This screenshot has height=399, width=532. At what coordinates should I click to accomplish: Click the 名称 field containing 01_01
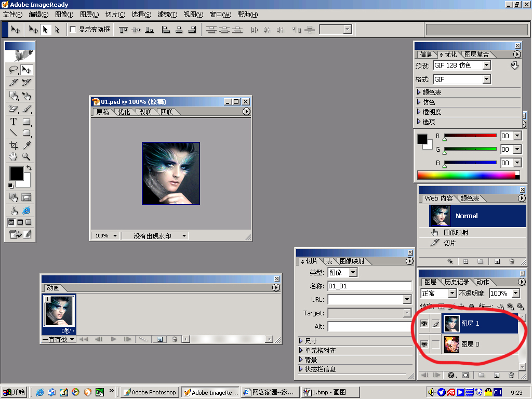tap(369, 286)
